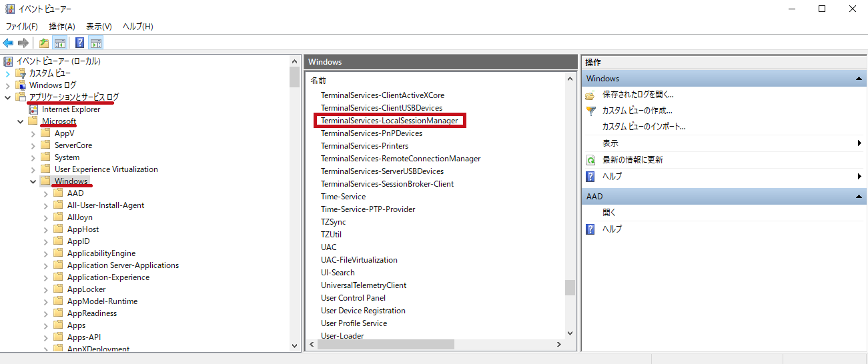
Task: Toggle the action pane toolbar icon
Action: [x=95, y=43]
